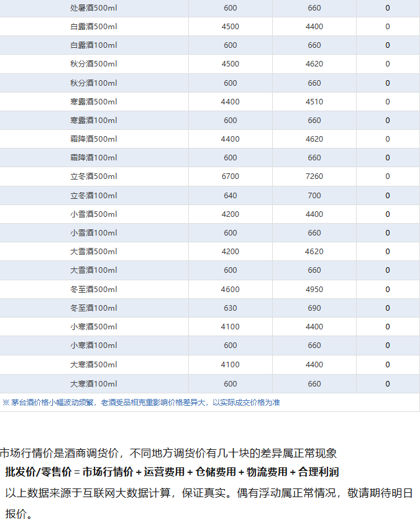The width and height of the screenshot is (420, 522).
Task: Click the 寒露酒500ml product name
Action: (94, 101)
